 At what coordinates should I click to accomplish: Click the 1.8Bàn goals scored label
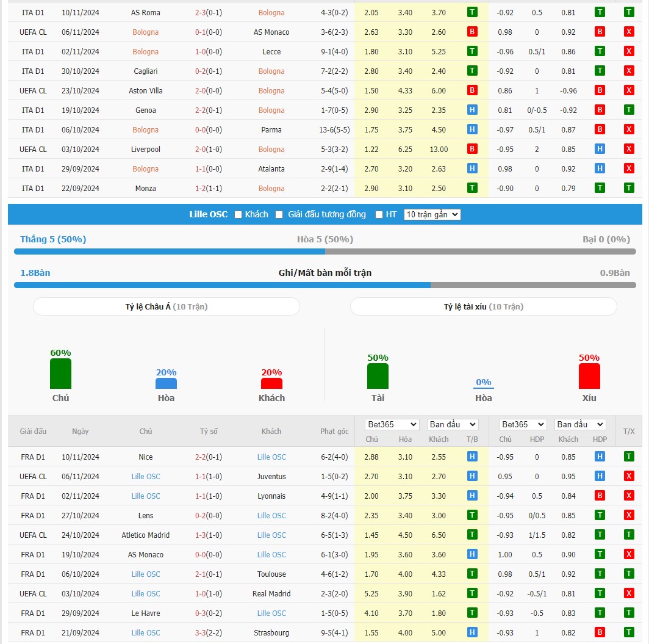pos(35,272)
